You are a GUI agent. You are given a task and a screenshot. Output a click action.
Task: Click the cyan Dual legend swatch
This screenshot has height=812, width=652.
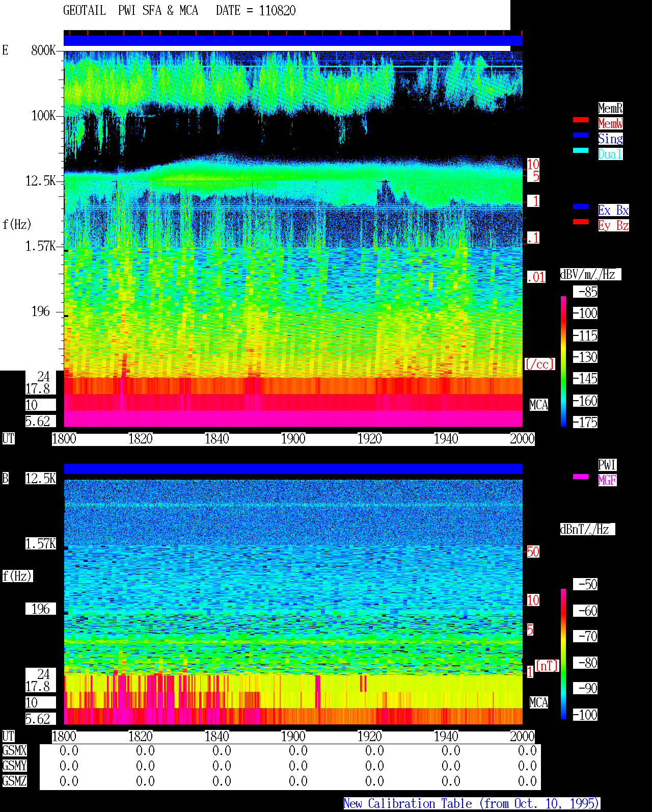point(581,150)
